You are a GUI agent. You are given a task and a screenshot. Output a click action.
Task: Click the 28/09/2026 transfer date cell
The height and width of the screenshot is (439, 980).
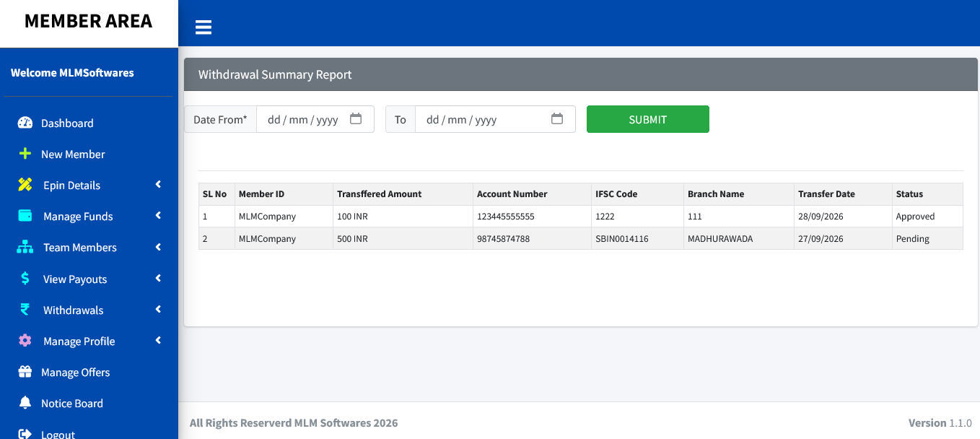pos(843,217)
